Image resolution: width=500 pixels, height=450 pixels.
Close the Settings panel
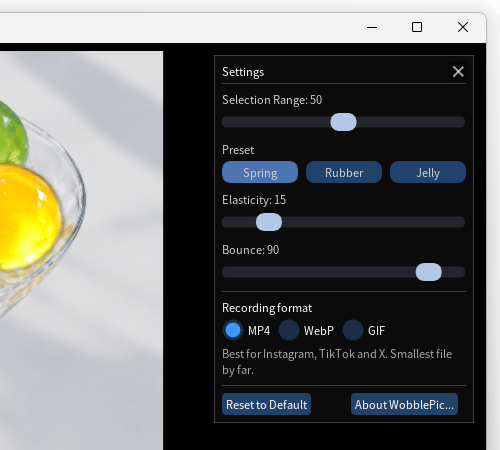458,71
